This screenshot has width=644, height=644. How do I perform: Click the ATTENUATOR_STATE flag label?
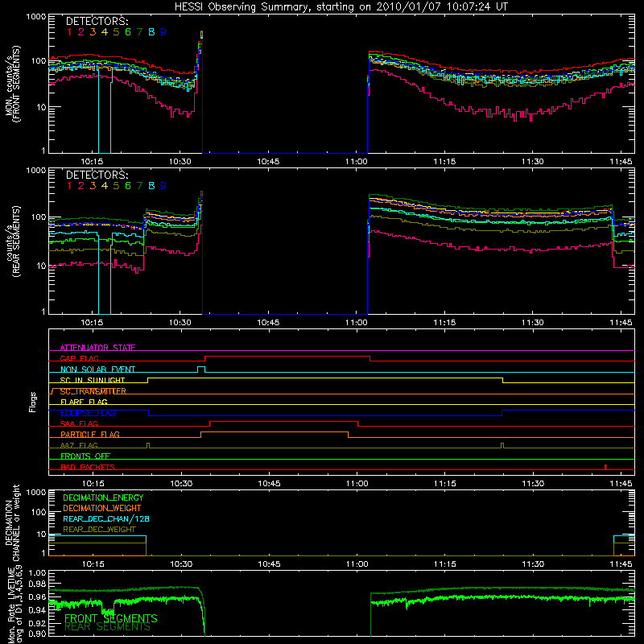click(97, 348)
